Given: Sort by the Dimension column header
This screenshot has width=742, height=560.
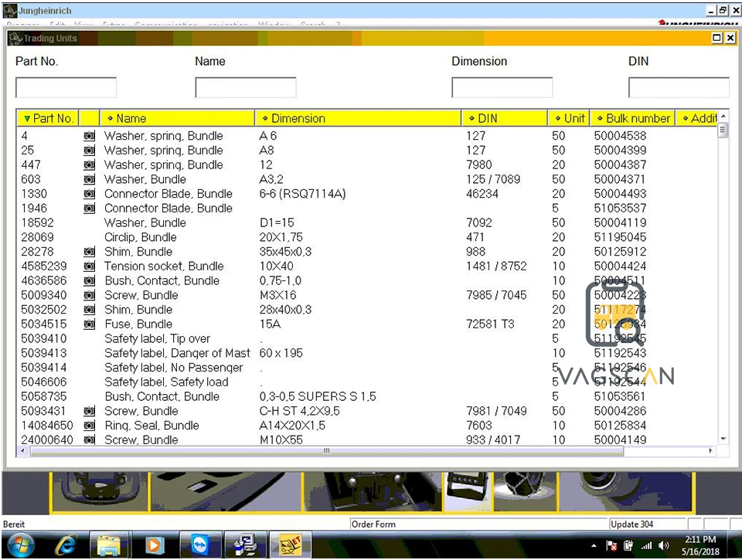Looking at the screenshot, I should point(358,118).
